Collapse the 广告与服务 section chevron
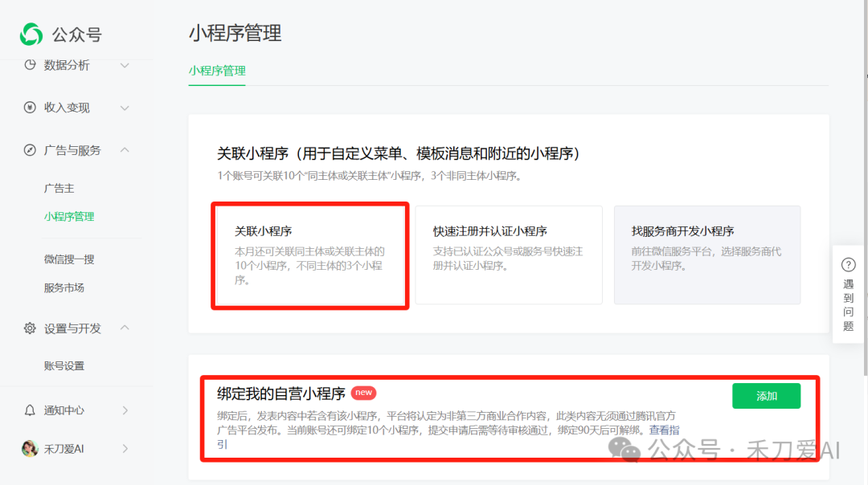This screenshot has width=868, height=485. pos(125,150)
